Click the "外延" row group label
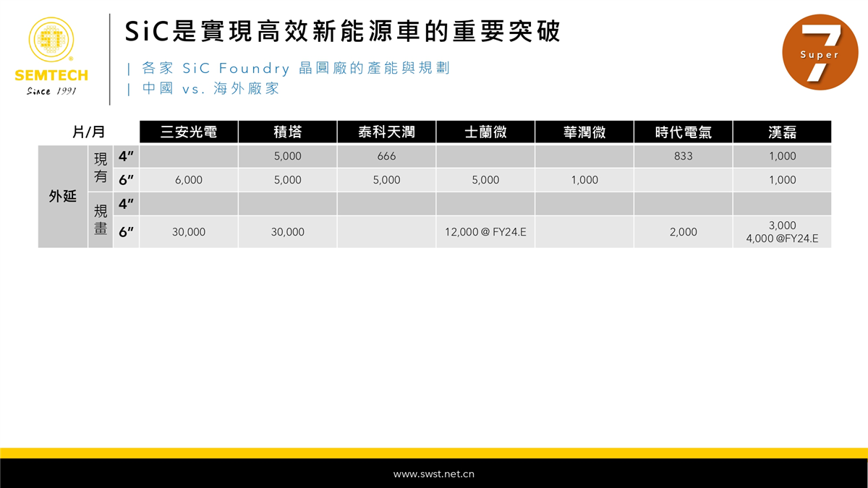Viewport: 868px width, 488px height. pos(63,197)
